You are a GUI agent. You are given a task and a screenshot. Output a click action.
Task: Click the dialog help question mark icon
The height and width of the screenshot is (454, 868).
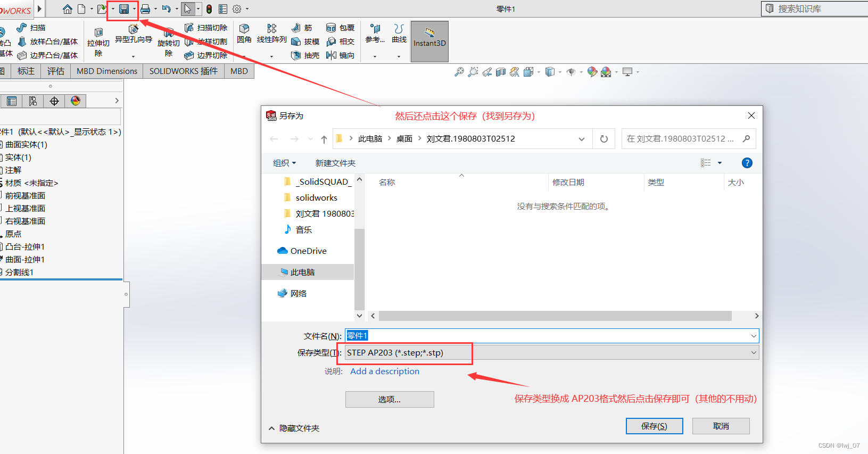747,163
